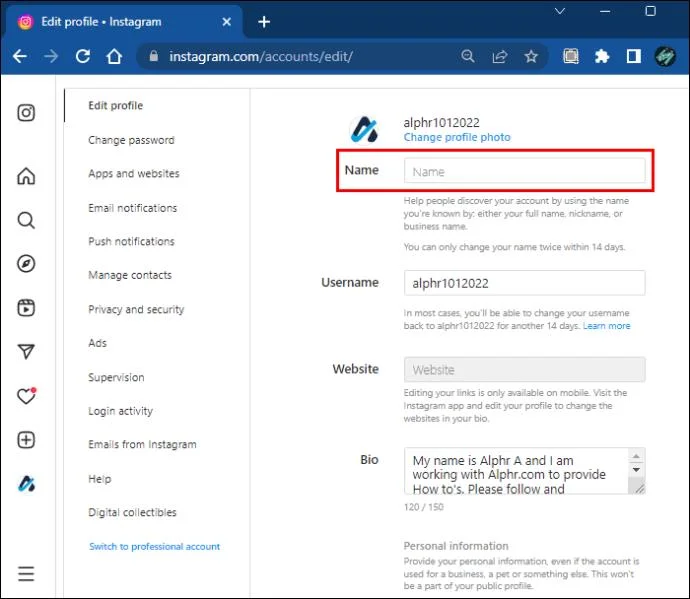Click the disabled Website field
Viewport: 690px width, 599px height.
pos(525,370)
